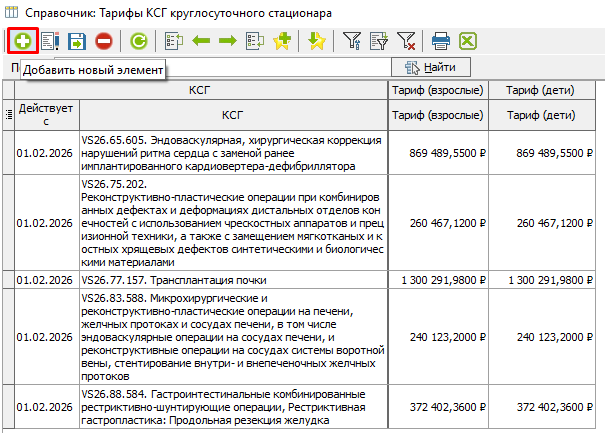Click children tariff 869 489,5500 ₽ cell
The width and height of the screenshot is (605, 433).
coord(542,153)
